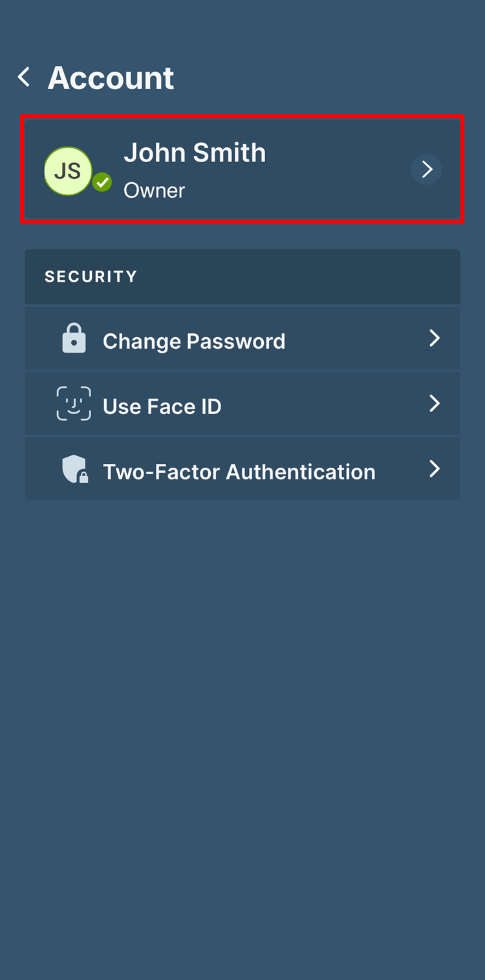Viewport: 485px width, 980px height.
Task: Click the chevron on Change Password row
Action: coord(435,339)
